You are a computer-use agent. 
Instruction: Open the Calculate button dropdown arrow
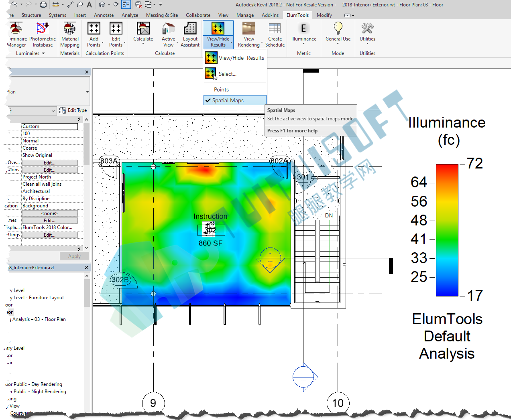(x=143, y=43)
